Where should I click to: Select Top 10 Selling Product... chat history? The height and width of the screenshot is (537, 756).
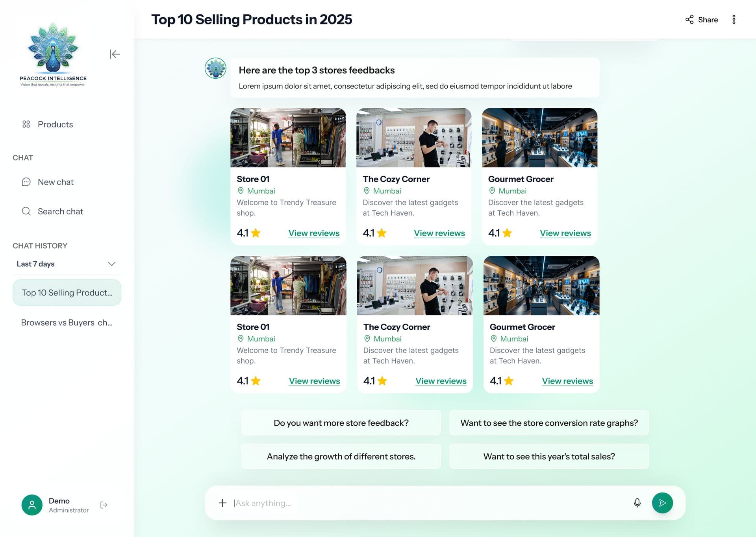pos(67,293)
